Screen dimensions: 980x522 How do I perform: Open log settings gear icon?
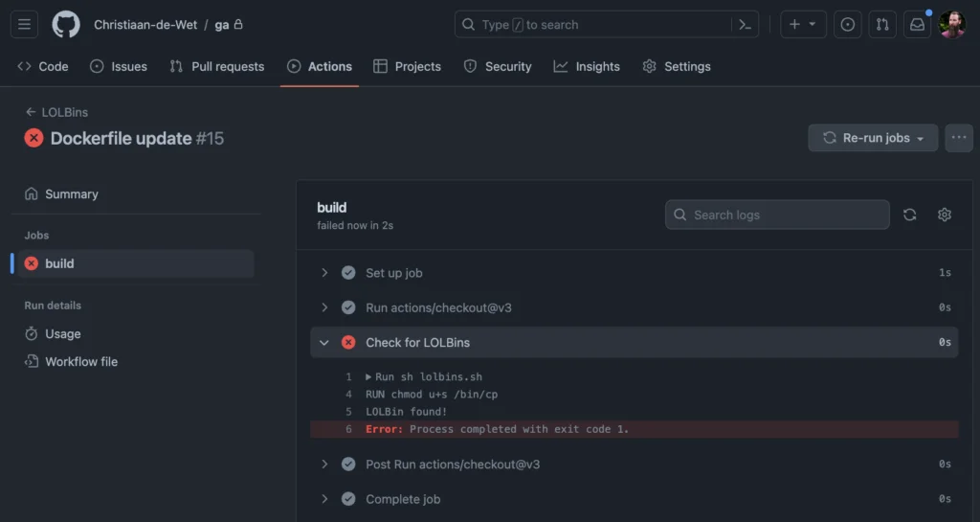pos(945,215)
